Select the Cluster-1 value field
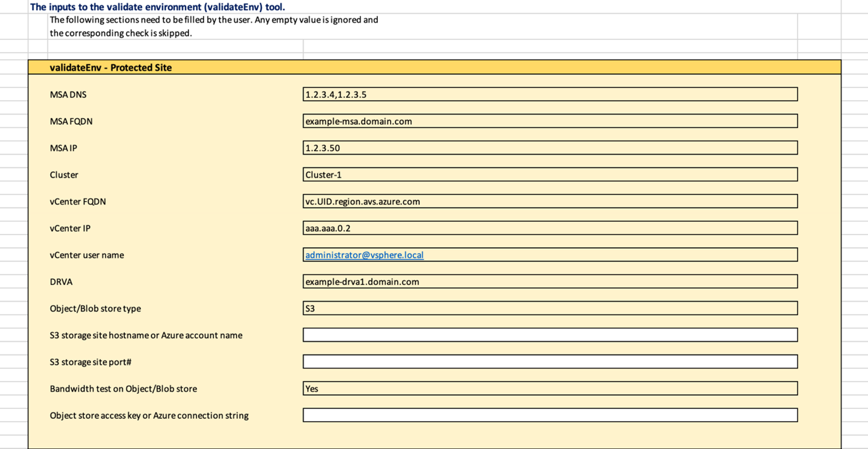Screen dimensions: 868x449 (x=550, y=175)
